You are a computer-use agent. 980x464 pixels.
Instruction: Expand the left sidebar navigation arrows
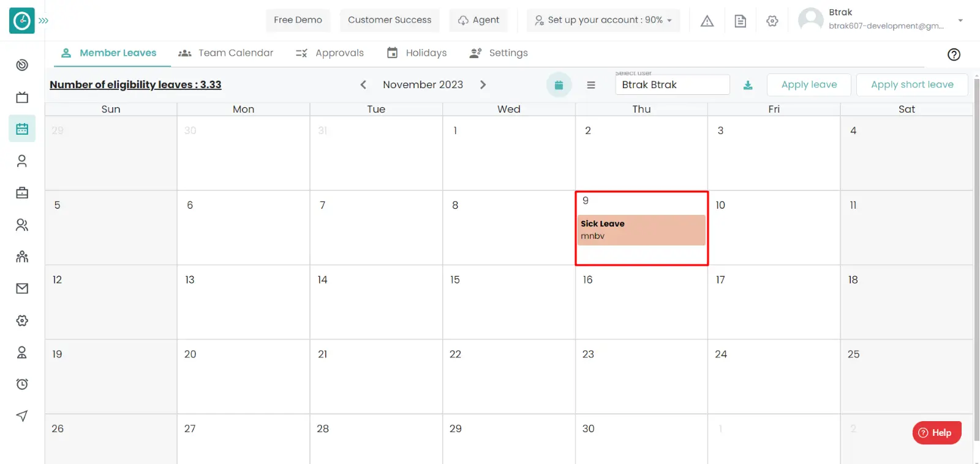point(43,21)
